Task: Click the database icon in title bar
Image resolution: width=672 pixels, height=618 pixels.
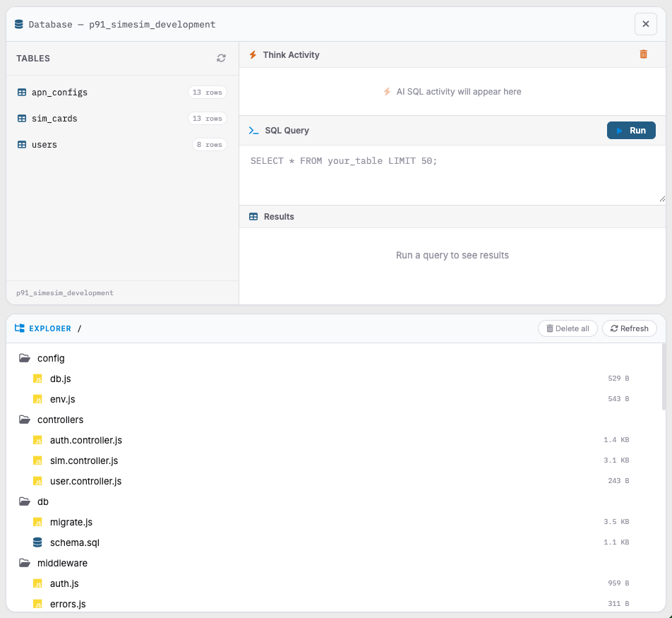Action: click(x=19, y=24)
